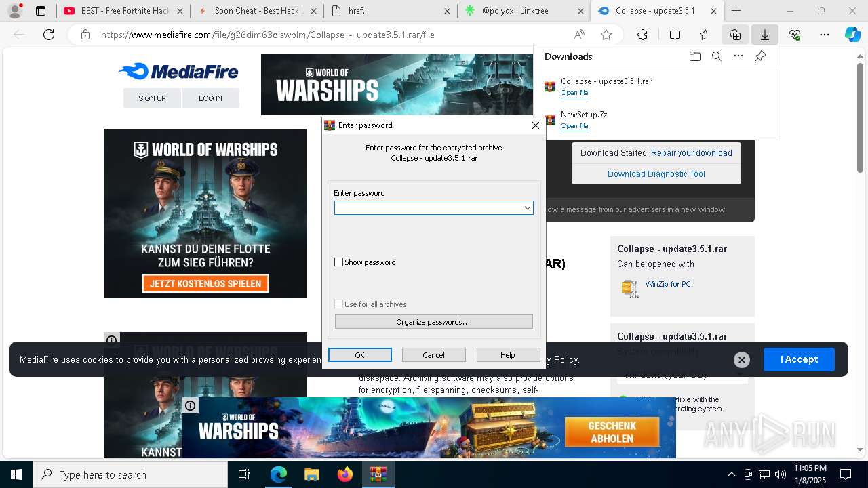Click the ad info icon on bottom banner

tap(191, 405)
